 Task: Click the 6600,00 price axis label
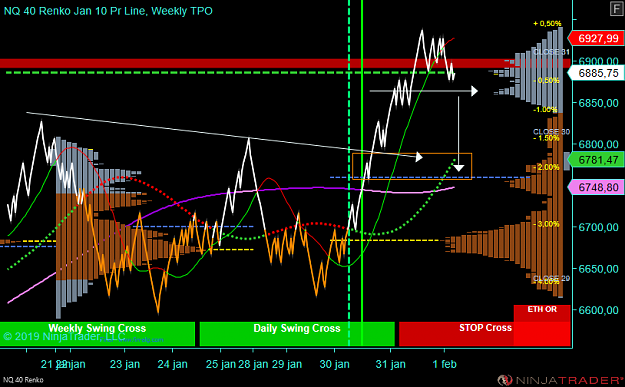pyautogui.click(x=598, y=310)
